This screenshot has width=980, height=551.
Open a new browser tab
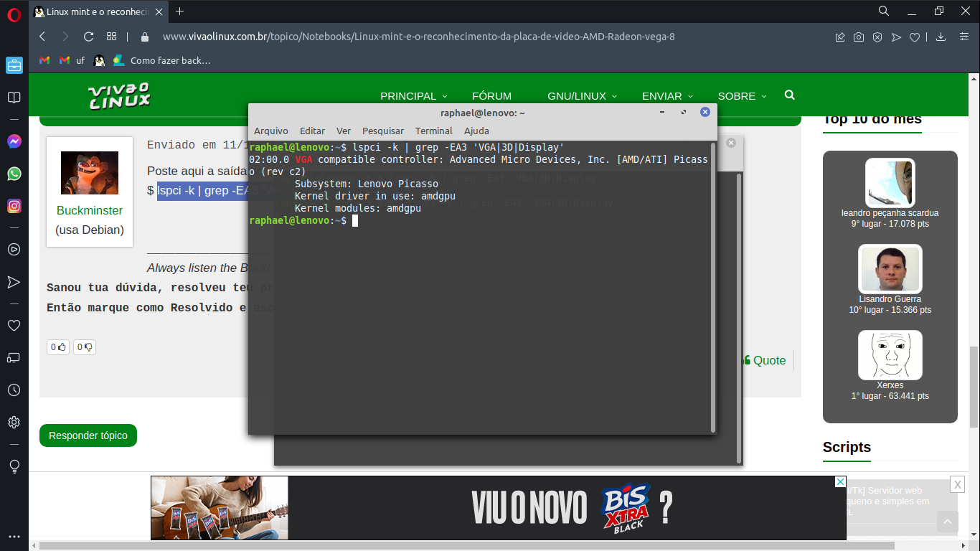click(x=179, y=11)
